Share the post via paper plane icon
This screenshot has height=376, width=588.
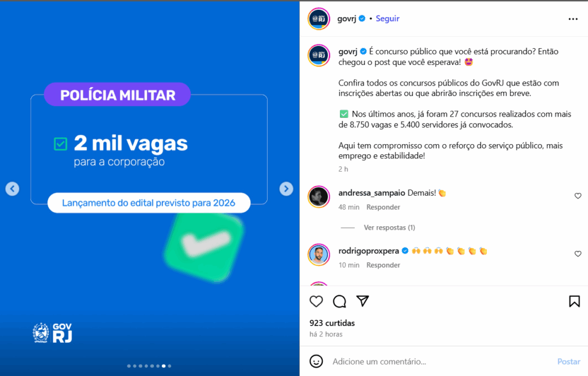point(363,301)
